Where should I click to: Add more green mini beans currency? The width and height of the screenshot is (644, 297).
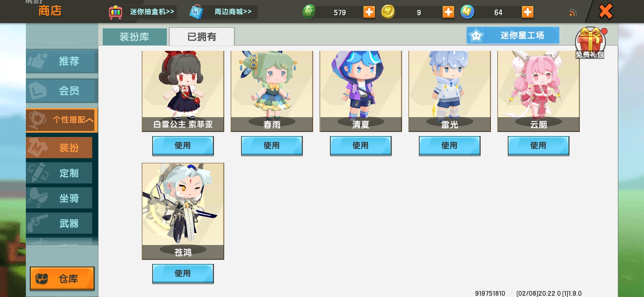click(369, 12)
